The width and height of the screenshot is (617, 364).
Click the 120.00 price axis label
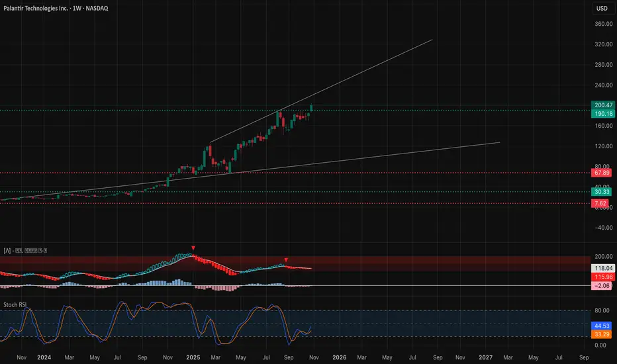point(604,146)
